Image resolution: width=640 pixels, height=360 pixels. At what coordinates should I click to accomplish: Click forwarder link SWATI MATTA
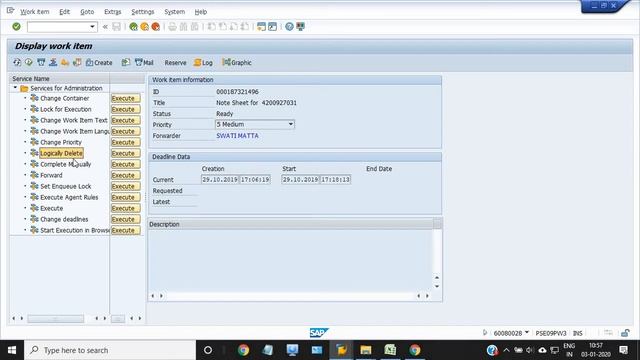click(x=237, y=136)
